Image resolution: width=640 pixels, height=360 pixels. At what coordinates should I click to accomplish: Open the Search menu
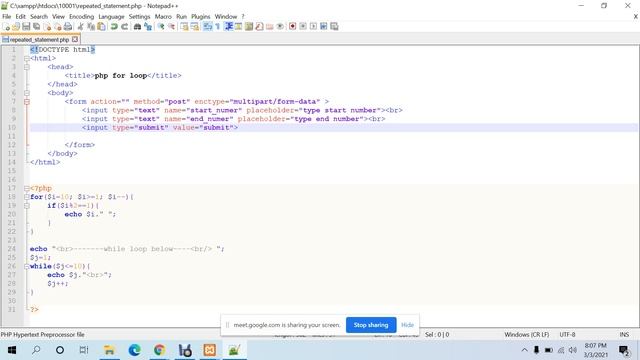click(x=39, y=17)
